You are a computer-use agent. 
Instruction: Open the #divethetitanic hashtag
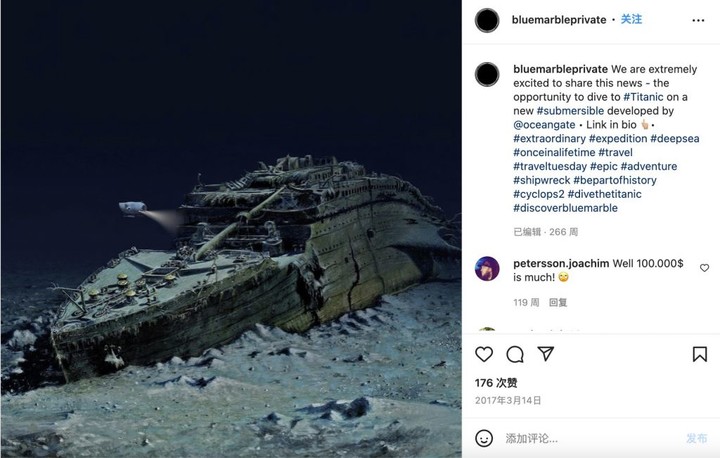click(x=605, y=194)
